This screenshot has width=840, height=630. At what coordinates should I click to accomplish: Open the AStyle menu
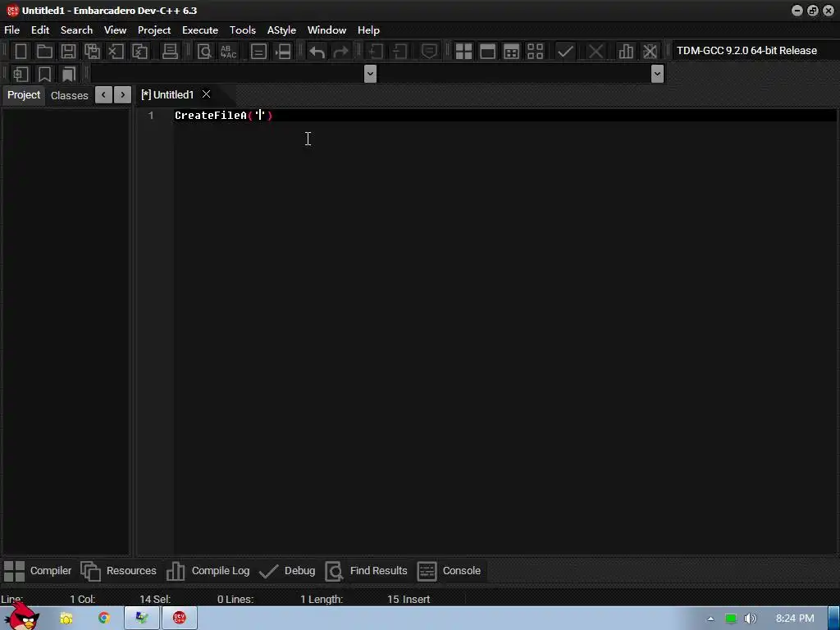[x=282, y=30]
